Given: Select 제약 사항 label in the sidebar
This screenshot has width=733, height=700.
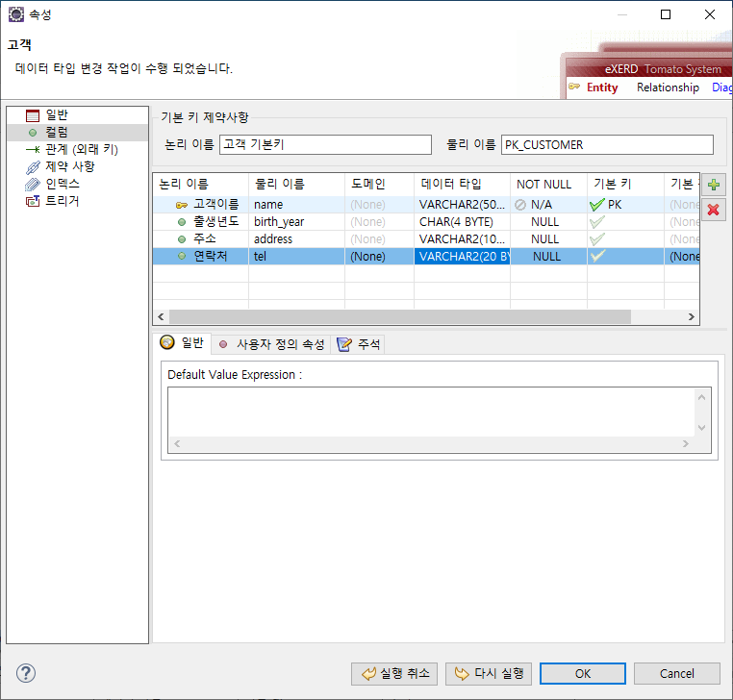Looking at the screenshot, I should pyautogui.click(x=70, y=166).
